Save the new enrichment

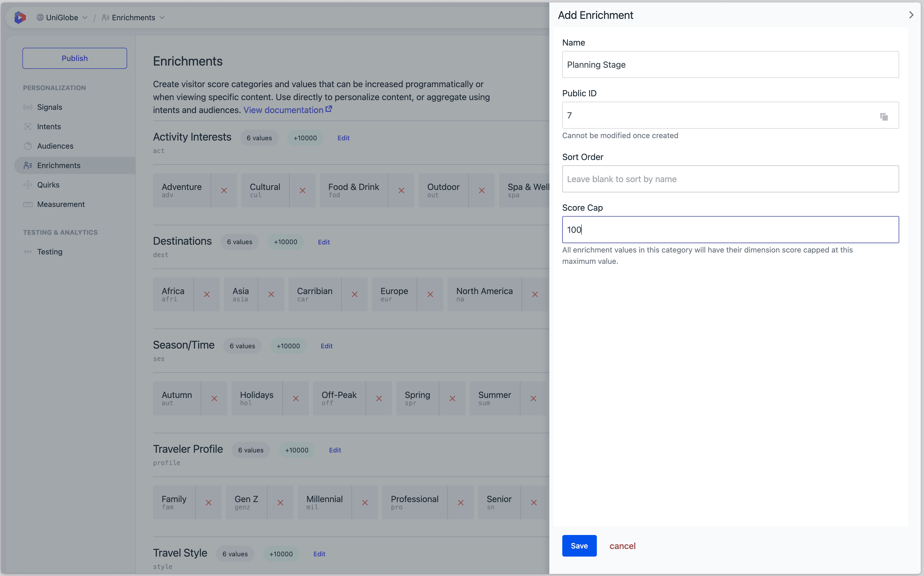tap(579, 546)
